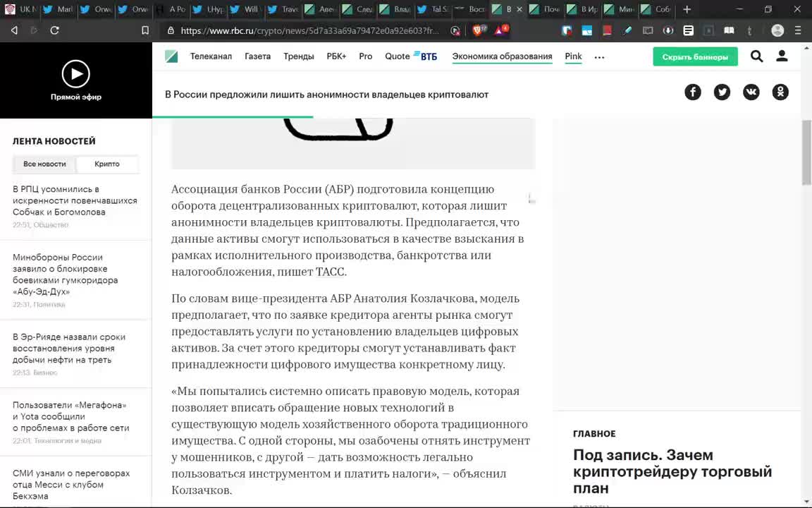The height and width of the screenshot is (508, 812).
Task: Click ЛЕНТА НОВОСТЕЙ heading
Action: [54, 141]
